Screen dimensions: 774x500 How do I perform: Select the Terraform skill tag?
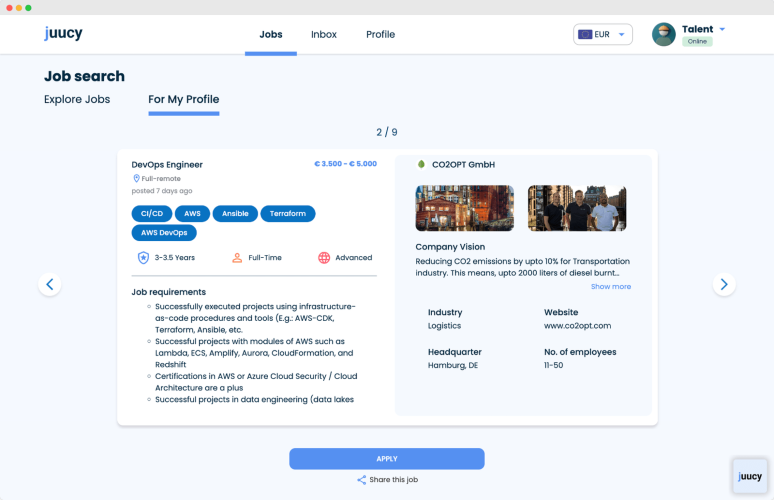coord(288,214)
